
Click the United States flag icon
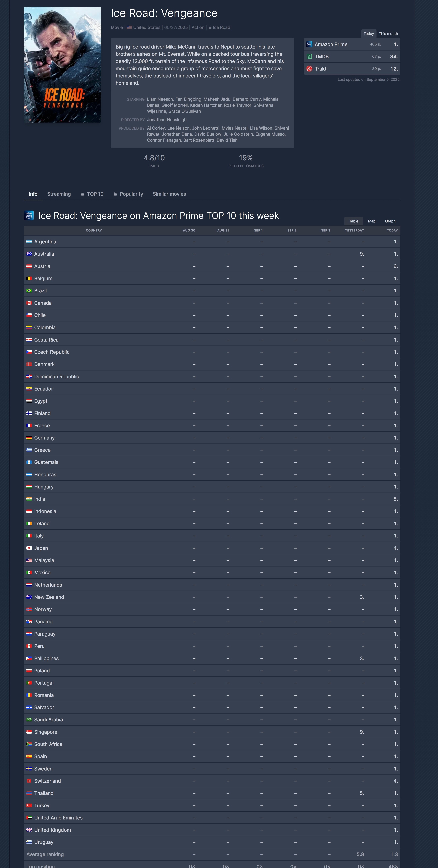pos(129,28)
